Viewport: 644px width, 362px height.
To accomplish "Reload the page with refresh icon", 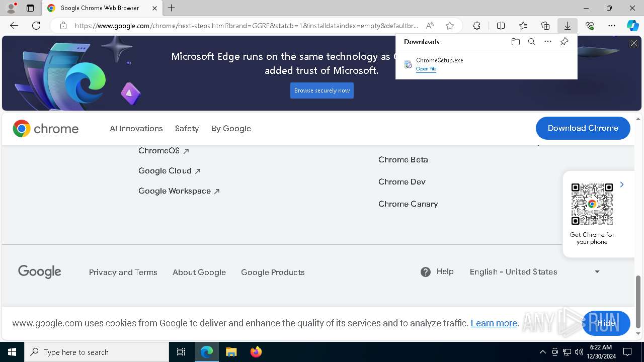I will click(x=36, y=26).
